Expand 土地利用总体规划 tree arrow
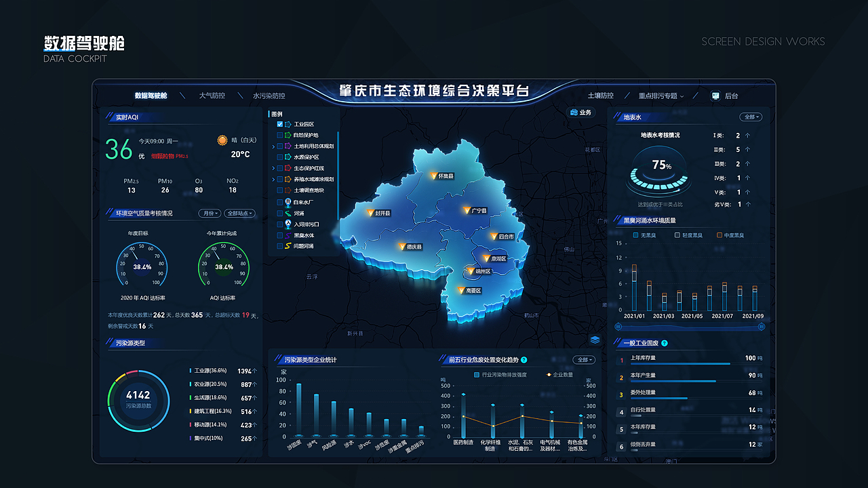The width and height of the screenshot is (868, 488). coord(273,146)
